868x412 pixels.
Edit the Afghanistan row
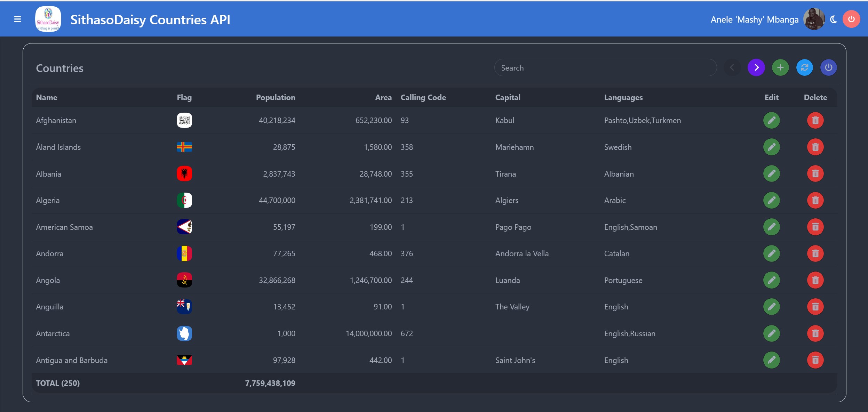[771, 120]
